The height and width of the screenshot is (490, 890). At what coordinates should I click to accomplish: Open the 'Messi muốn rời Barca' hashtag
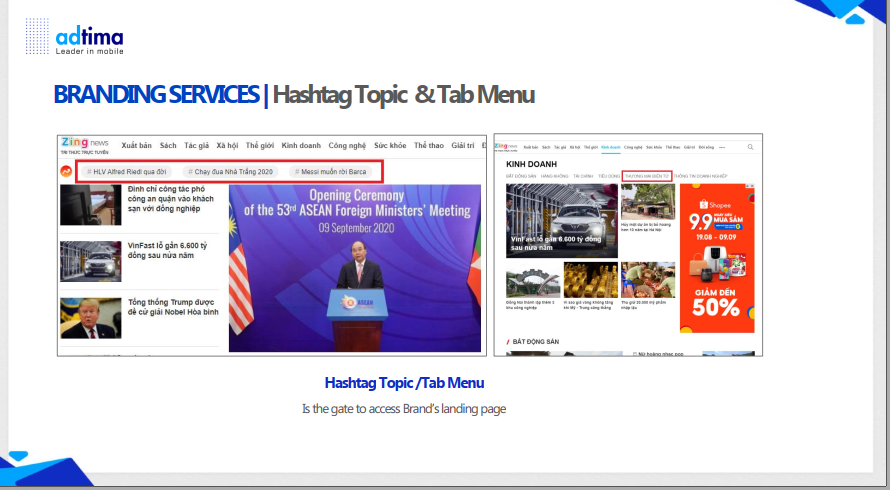pos(330,171)
